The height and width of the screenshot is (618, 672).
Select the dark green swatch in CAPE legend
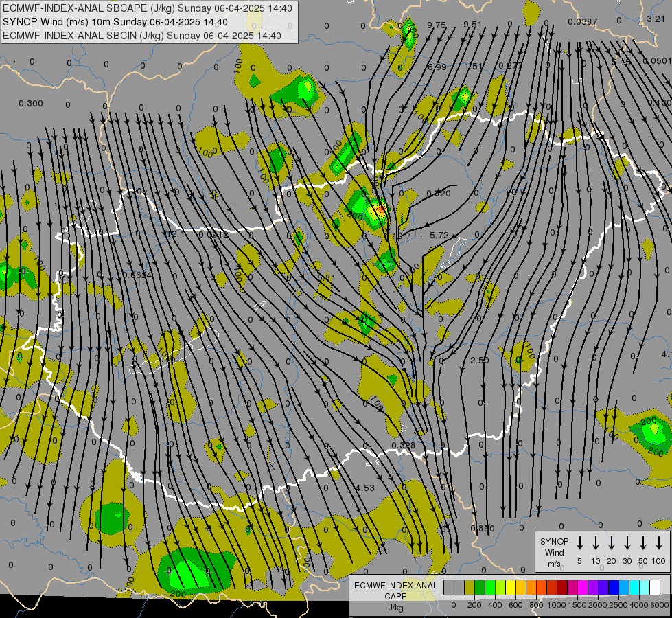point(480,588)
